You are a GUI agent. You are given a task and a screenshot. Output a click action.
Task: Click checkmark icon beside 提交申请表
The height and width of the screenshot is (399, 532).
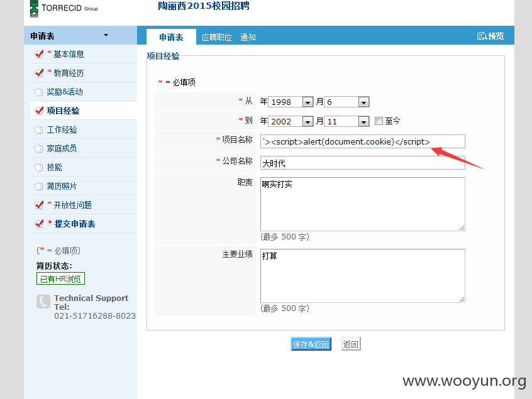[39, 224]
